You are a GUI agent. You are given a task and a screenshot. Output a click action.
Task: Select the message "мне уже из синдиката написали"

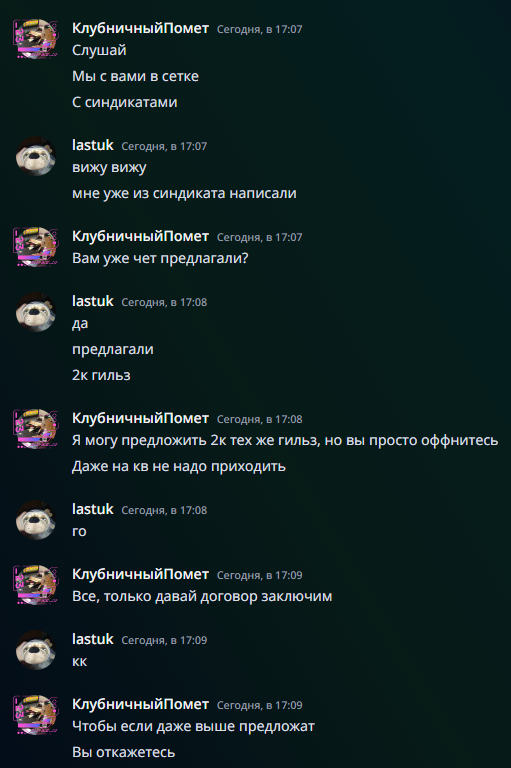[184, 193]
